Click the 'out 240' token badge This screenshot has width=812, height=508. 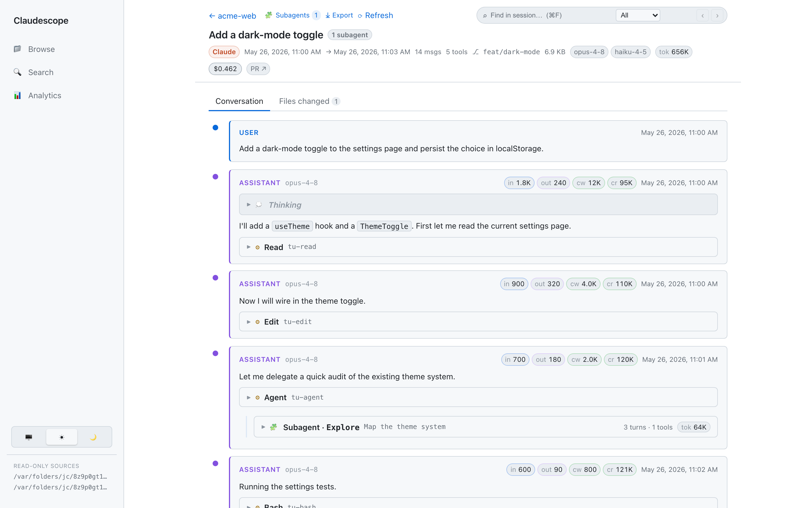(x=553, y=183)
